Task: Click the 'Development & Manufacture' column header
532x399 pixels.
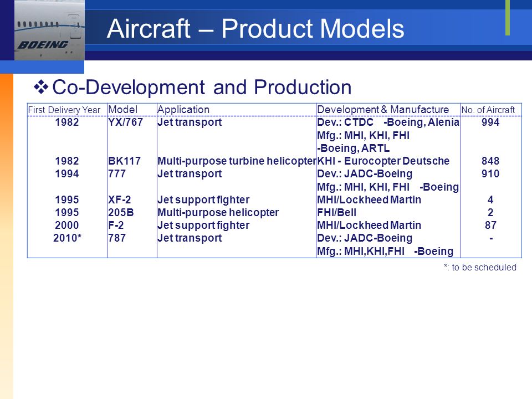Action: coord(383,110)
